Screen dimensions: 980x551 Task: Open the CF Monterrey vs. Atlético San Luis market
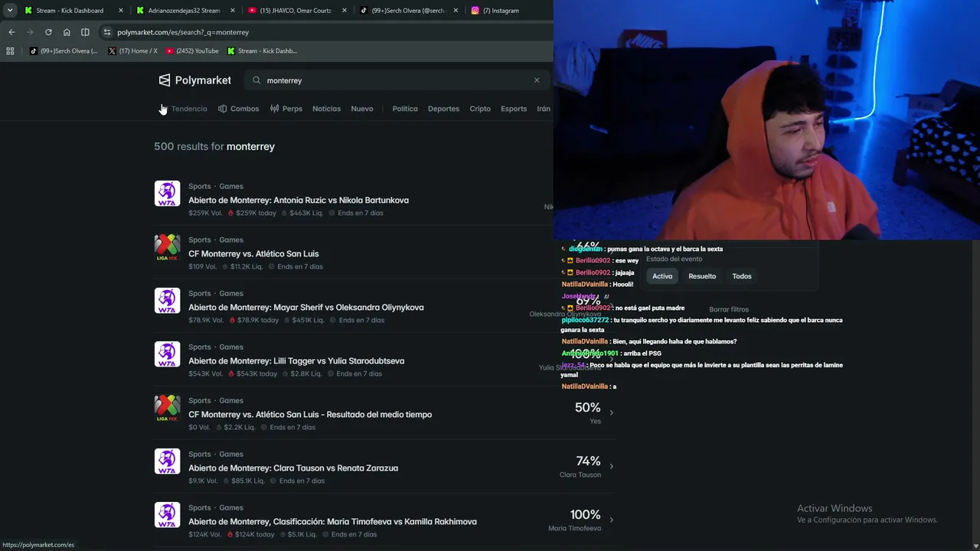(x=253, y=253)
